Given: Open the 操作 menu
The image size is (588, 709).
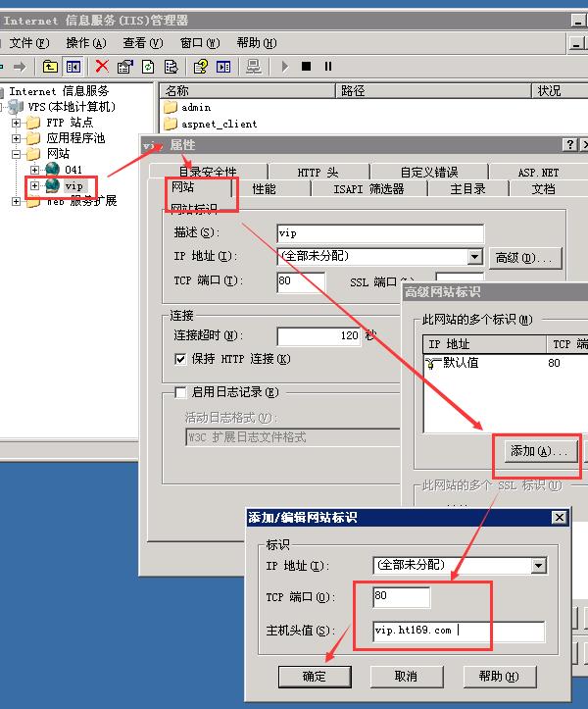Looking at the screenshot, I should point(86,43).
